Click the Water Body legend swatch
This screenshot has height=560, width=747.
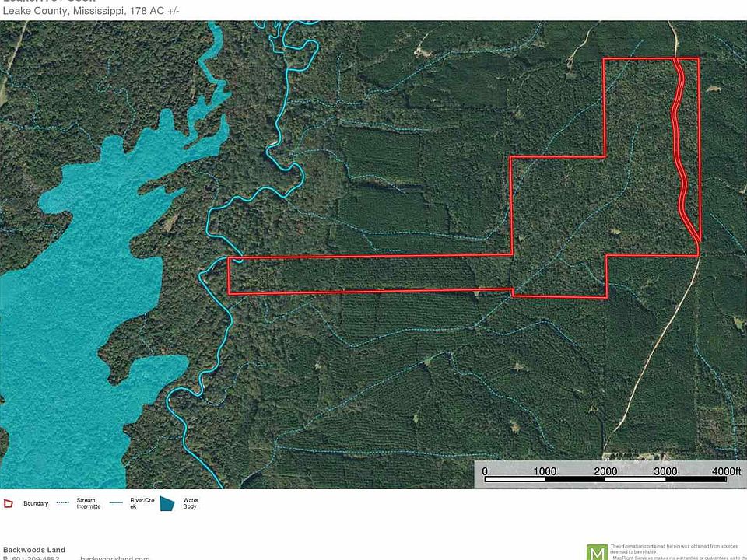coord(167,503)
